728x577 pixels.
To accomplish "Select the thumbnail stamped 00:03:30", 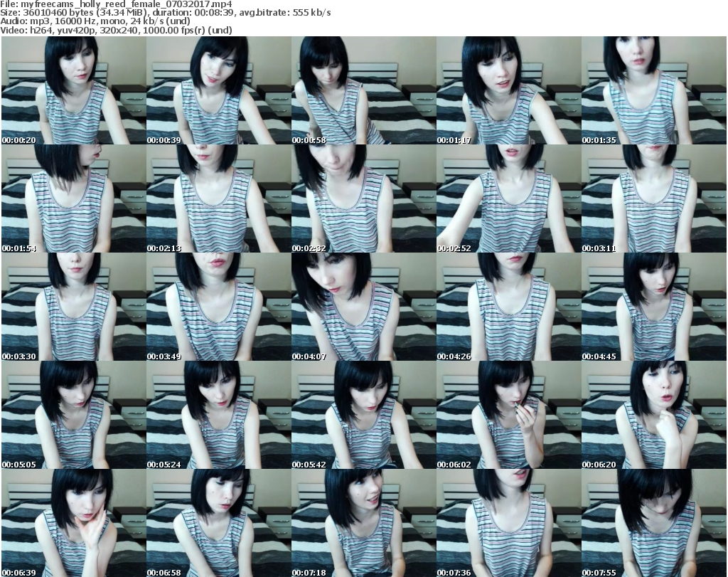I will (x=74, y=307).
